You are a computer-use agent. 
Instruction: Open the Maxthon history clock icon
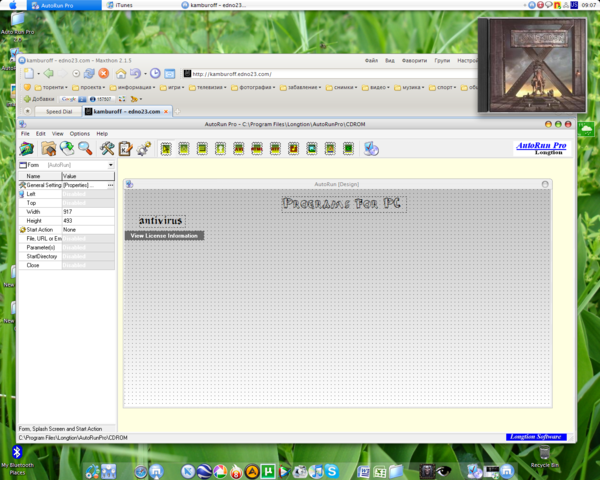click(155, 73)
